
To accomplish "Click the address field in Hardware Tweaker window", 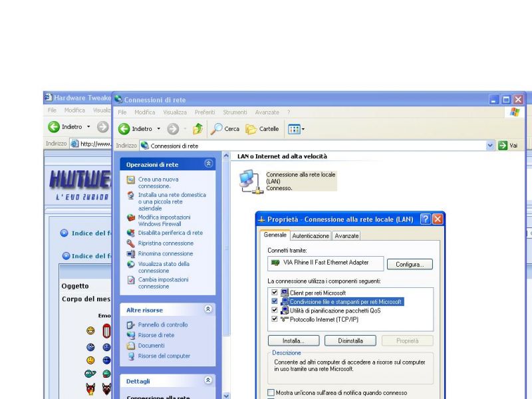I will coord(91,144).
